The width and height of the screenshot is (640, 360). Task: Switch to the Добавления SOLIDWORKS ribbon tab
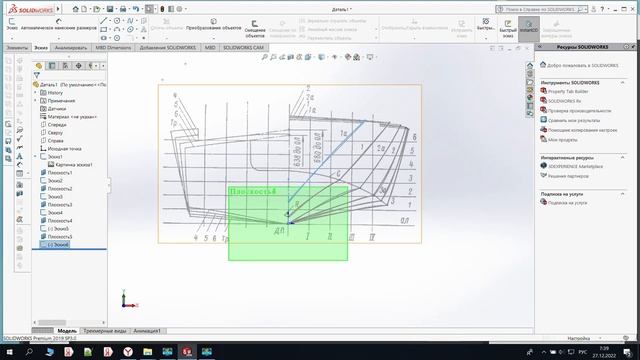tap(167, 48)
